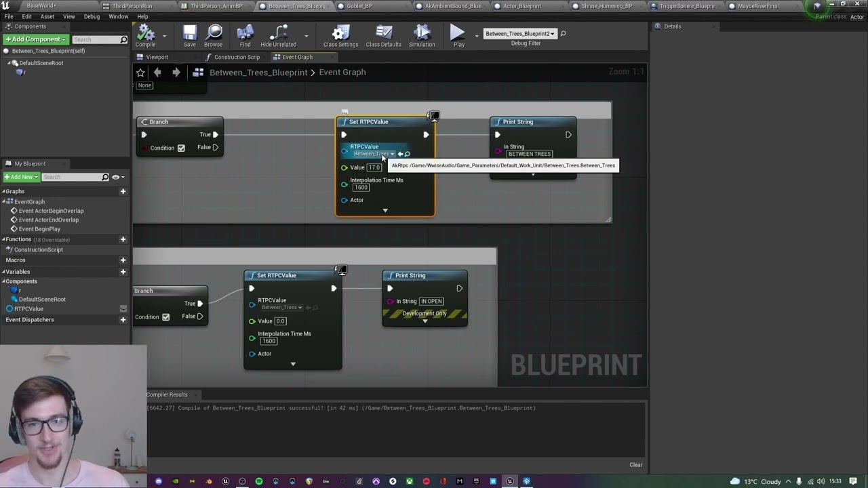Browse to Between_Trees RTPC asset magnifier

[x=407, y=154]
